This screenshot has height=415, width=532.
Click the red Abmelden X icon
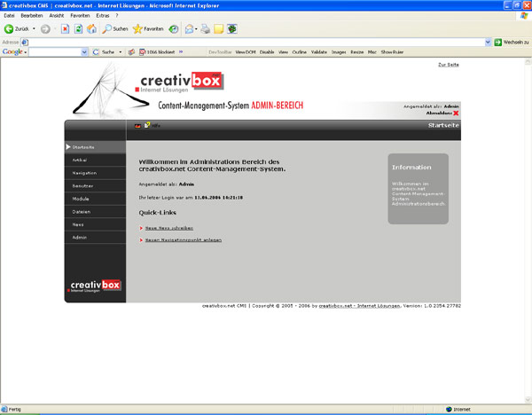(456, 113)
